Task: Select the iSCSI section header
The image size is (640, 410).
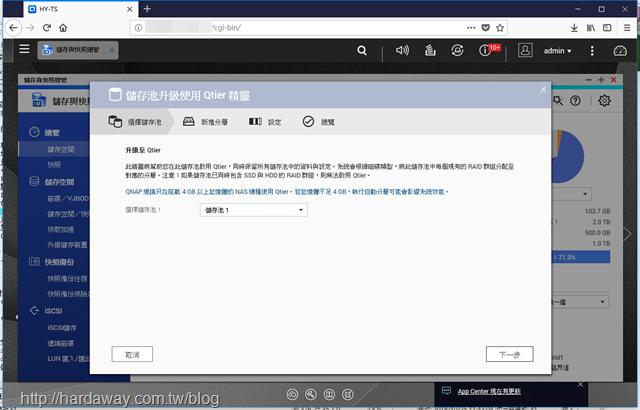Action: 46,311
